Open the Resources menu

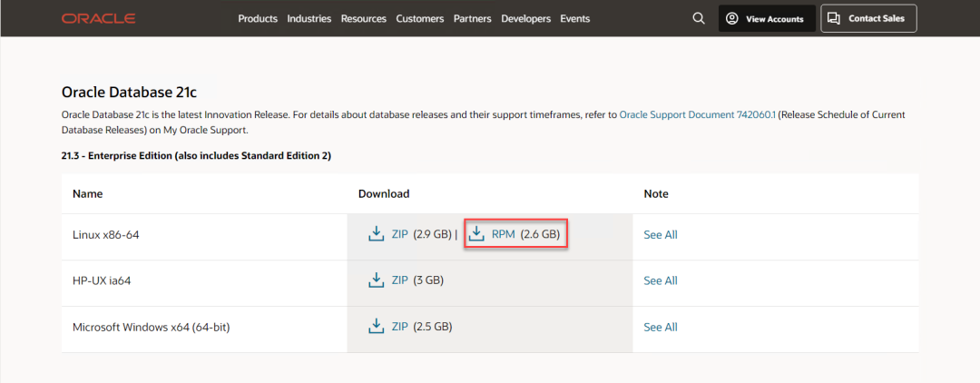coord(363,18)
